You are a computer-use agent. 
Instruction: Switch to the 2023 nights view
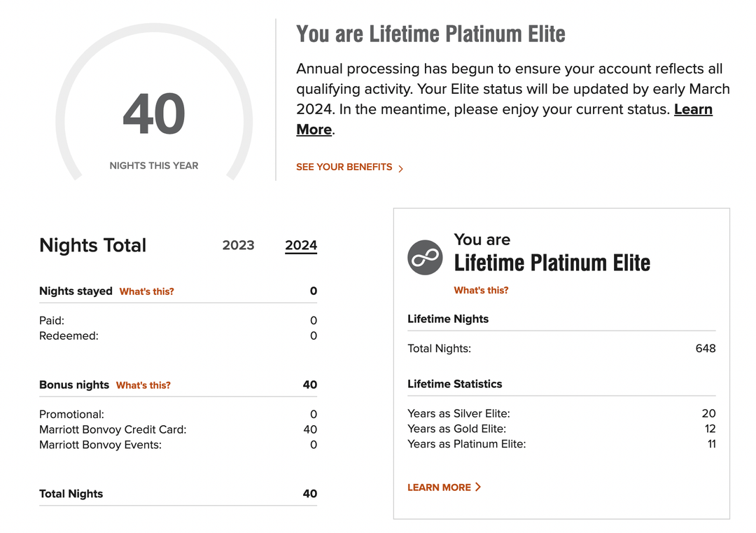(238, 245)
